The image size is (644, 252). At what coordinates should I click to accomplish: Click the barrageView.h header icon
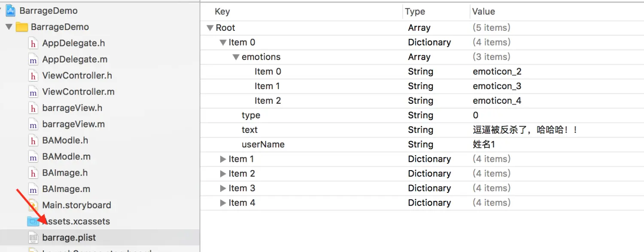[33, 108]
